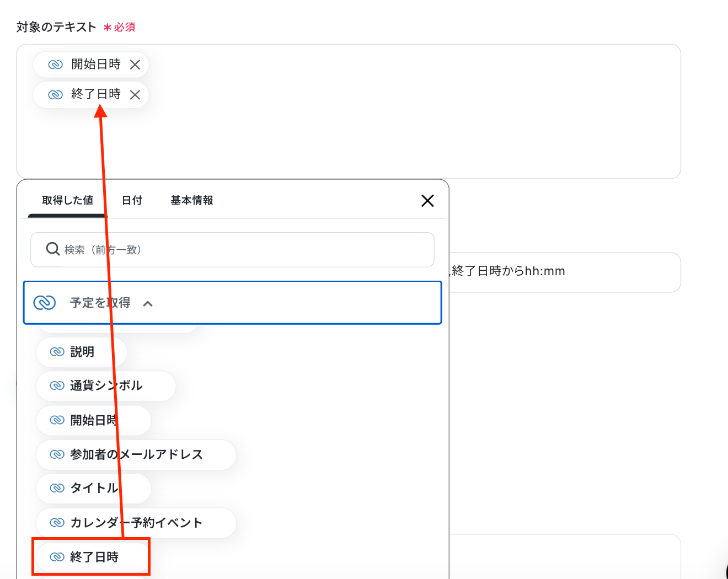The height and width of the screenshot is (579, 728).
Task: Collapse the 予定を取得 section chevron
Action: pos(148,303)
